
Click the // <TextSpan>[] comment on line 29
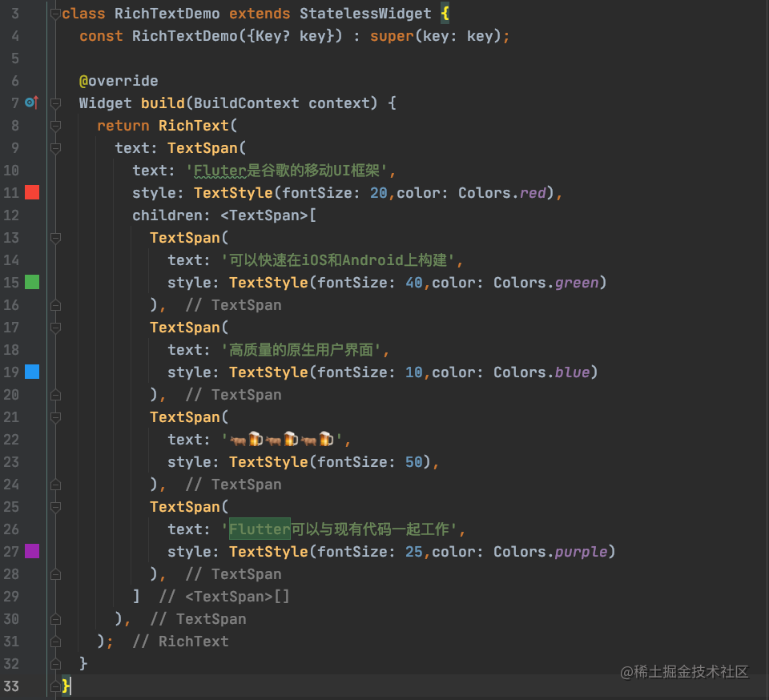[224, 597]
